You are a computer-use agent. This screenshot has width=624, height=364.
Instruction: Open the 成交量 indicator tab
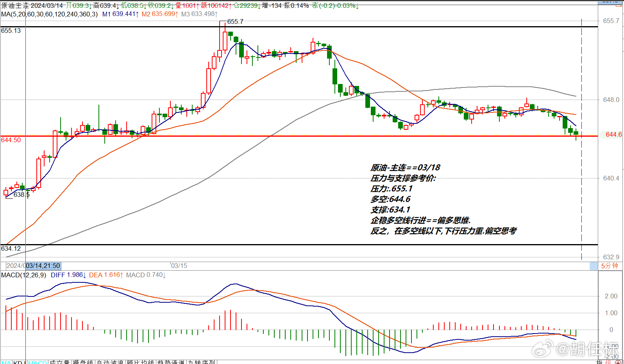coord(60,362)
